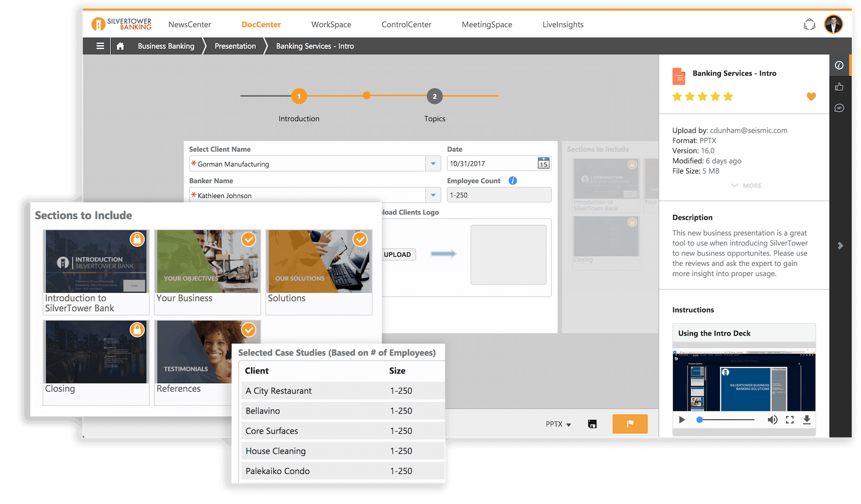Viewport: 861px width, 504px height.
Task: Click the first rating star
Action: [x=677, y=97]
